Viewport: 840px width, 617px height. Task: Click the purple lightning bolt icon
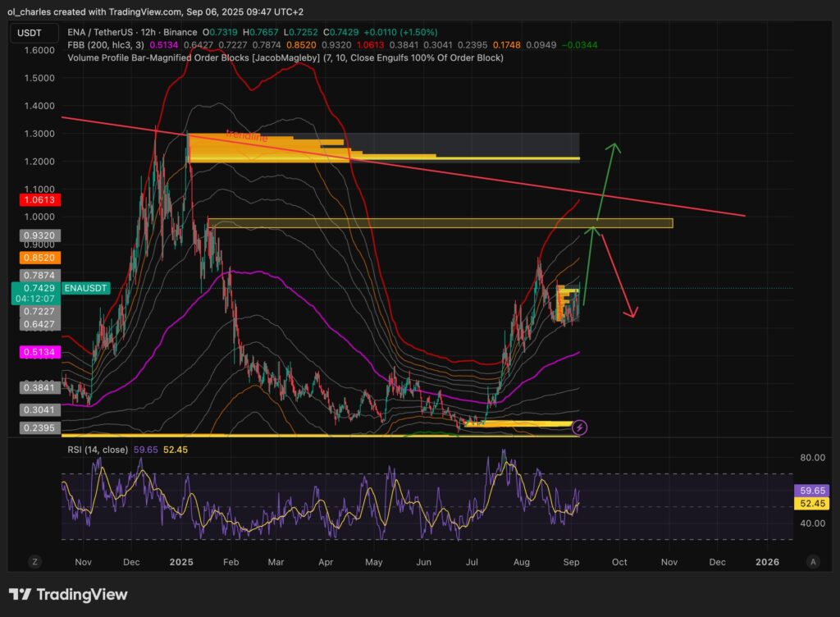coord(580,427)
